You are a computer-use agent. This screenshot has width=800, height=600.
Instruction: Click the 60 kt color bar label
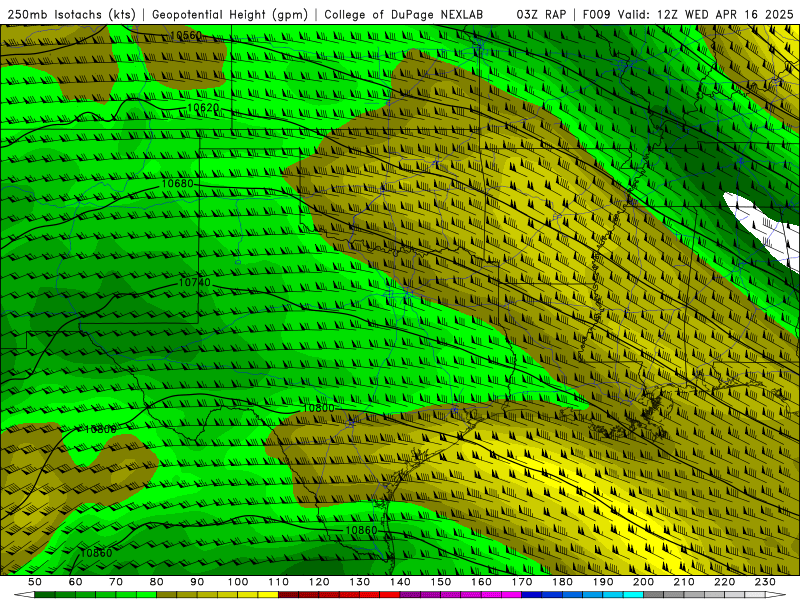[x=75, y=582]
